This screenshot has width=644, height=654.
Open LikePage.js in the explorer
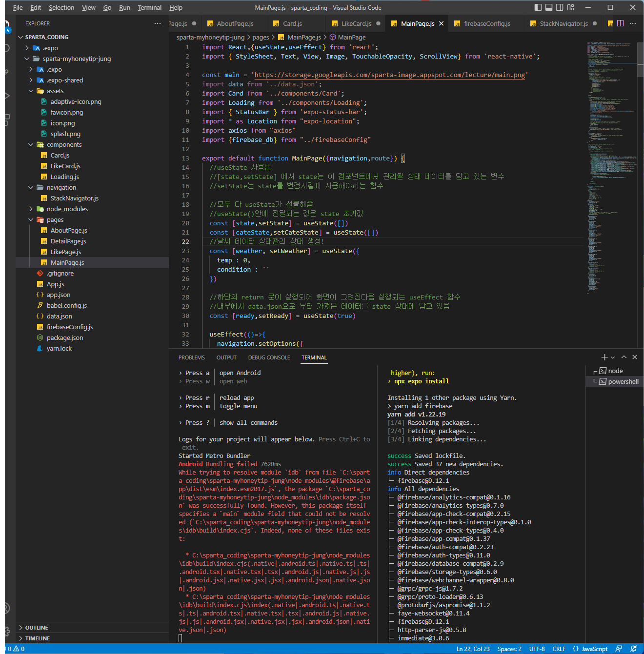(66, 252)
